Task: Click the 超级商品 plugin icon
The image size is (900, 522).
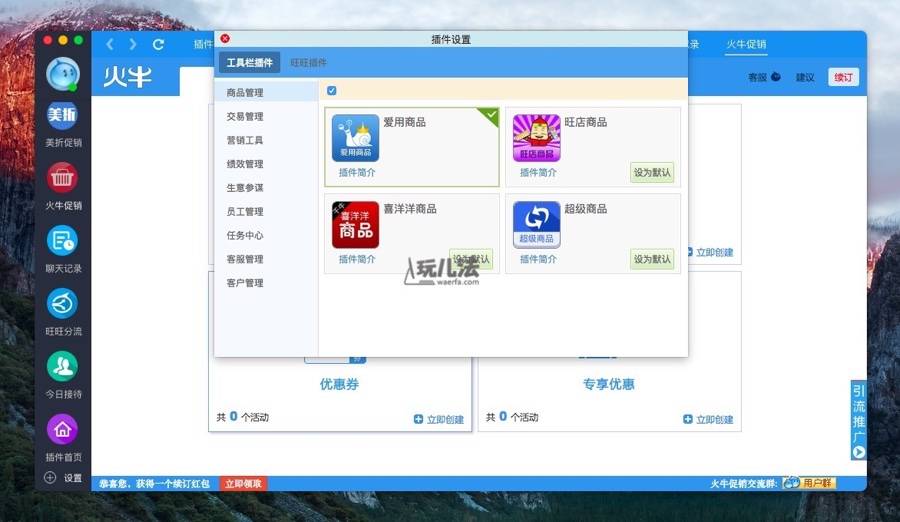Action: (x=536, y=225)
